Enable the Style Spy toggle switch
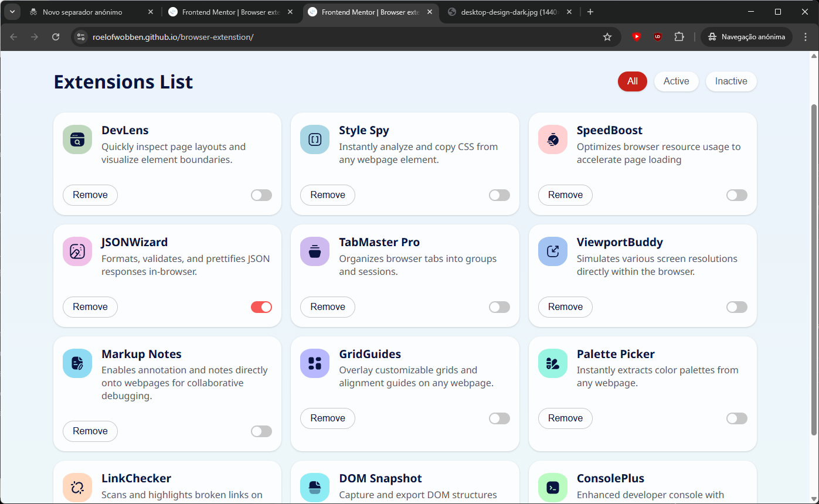Image resolution: width=819 pixels, height=504 pixels. coord(499,195)
